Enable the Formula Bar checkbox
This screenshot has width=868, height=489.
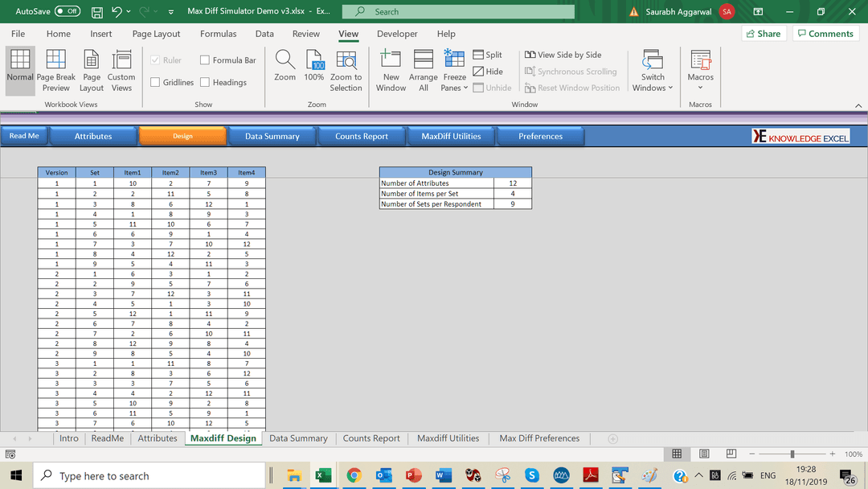tap(205, 60)
